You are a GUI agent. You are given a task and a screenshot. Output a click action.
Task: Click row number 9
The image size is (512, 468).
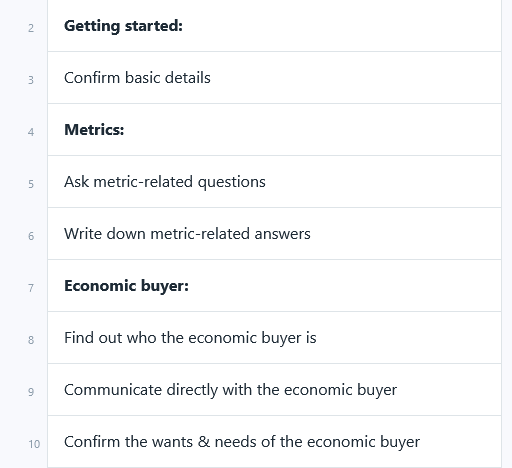pyautogui.click(x=31, y=392)
